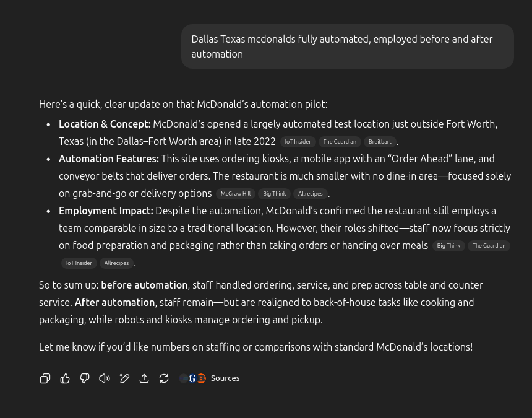This screenshot has height=418, width=532.
Task: Click the 'Let me know if you'd like numbers' line
Action: tap(256, 347)
